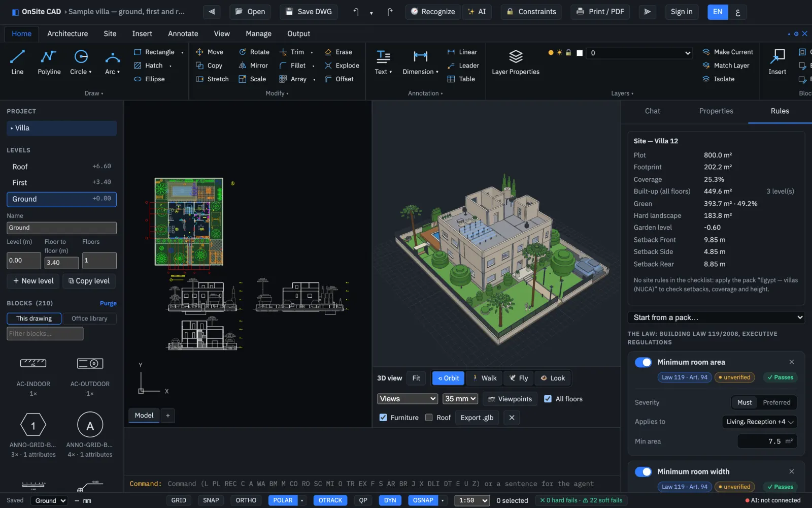This screenshot has width=812, height=508.
Task: Click the Filter blocks input field
Action: pyautogui.click(x=45, y=334)
